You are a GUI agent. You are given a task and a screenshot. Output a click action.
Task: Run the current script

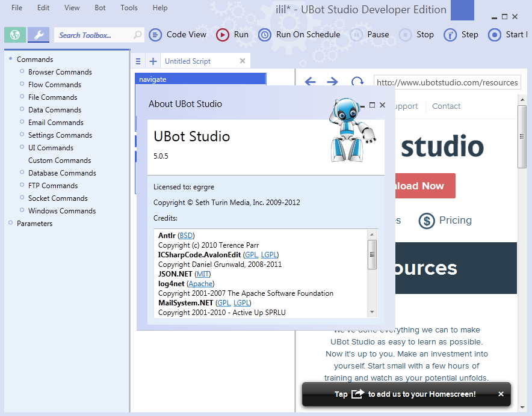tap(232, 34)
